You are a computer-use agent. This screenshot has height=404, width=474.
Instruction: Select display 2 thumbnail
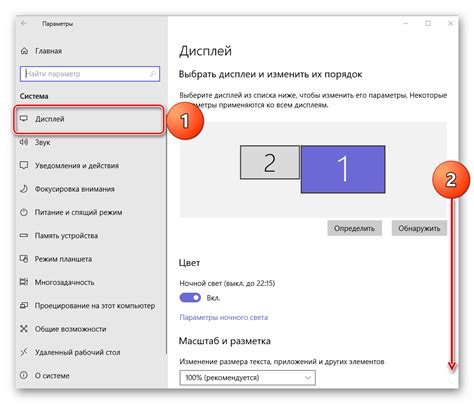270,162
